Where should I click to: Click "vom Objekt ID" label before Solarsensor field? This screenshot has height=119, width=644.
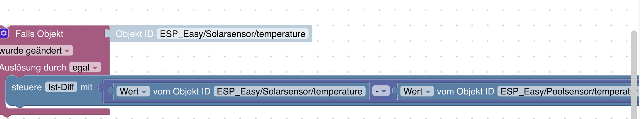pos(182,91)
